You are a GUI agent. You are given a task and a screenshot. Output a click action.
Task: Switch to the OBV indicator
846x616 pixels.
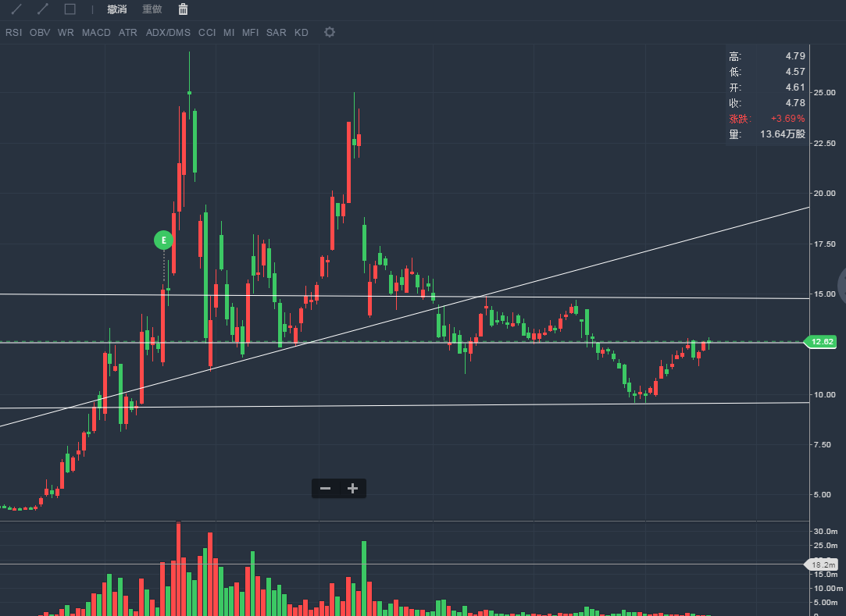(x=40, y=32)
